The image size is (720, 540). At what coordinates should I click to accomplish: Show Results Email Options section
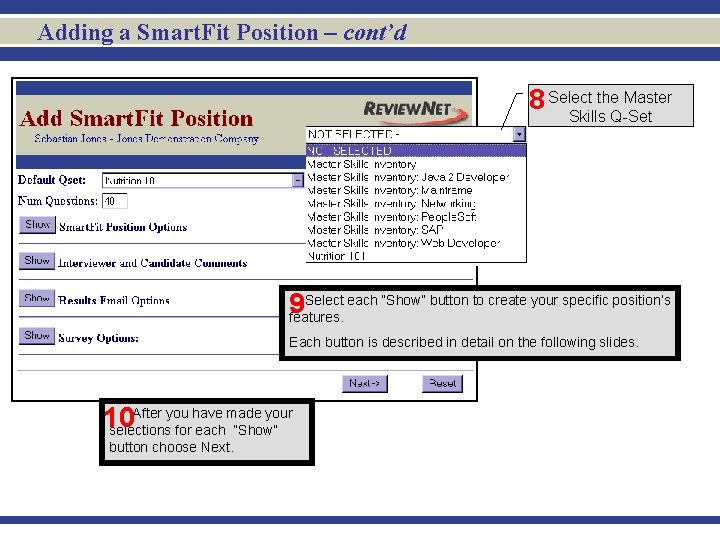(x=37, y=298)
